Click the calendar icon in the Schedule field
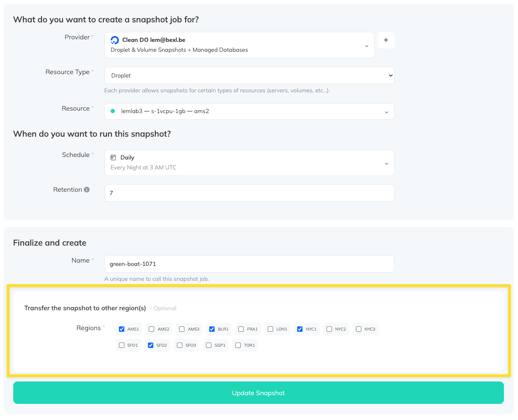Viewport: 518px width, 420px height. 114,157
